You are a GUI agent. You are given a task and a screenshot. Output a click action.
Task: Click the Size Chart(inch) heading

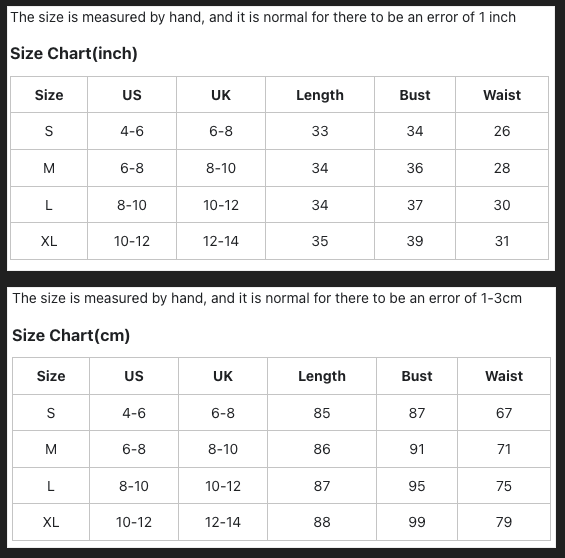point(74,53)
